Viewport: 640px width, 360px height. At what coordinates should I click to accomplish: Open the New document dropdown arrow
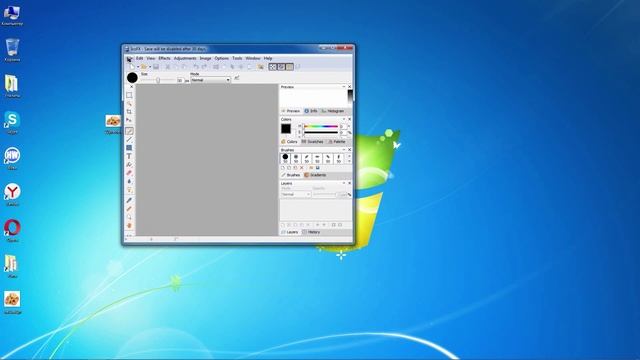[x=138, y=67]
